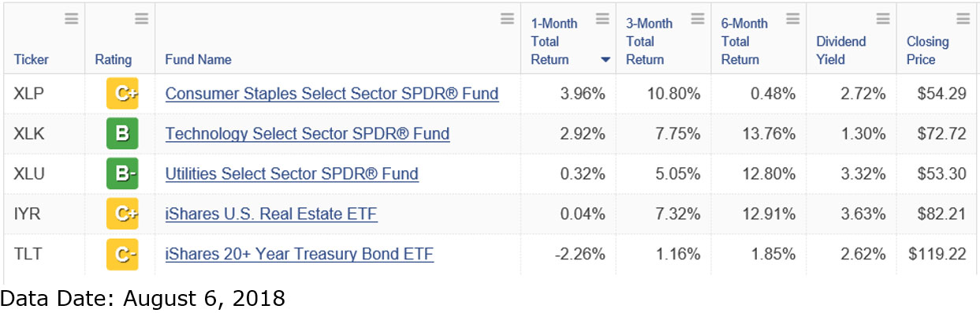This screenshot has width=980, height=313.
Task: Open the Fund Name column menu icon
Action: (x=507, y=19)
